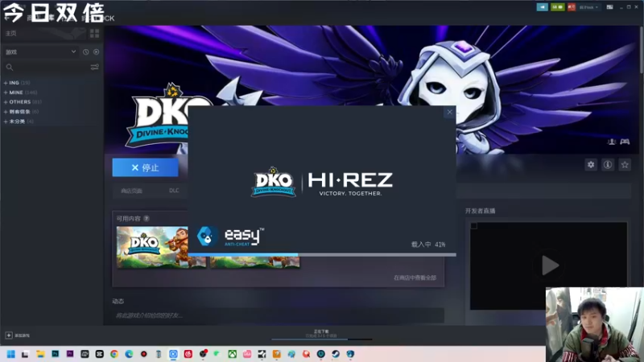Viewport: 644px width, 362px height.
Task: Open the downloads status bar
Action: pyautogui.click(x=321, y=334)
